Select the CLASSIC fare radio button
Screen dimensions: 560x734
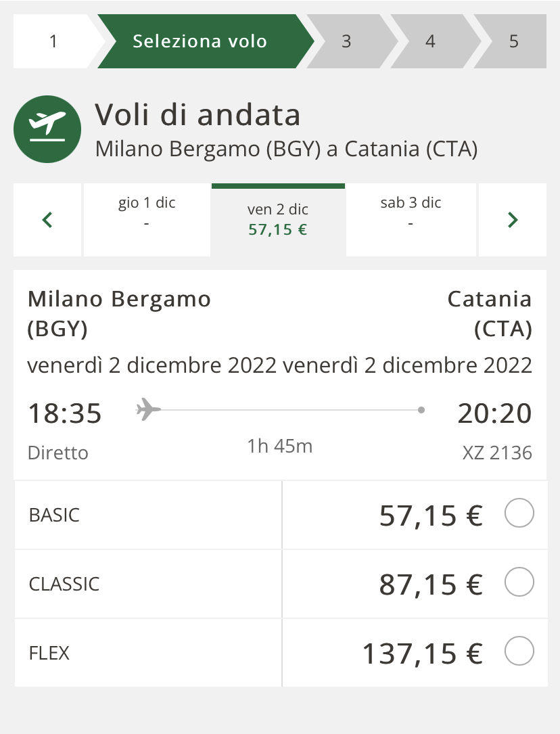519,583
